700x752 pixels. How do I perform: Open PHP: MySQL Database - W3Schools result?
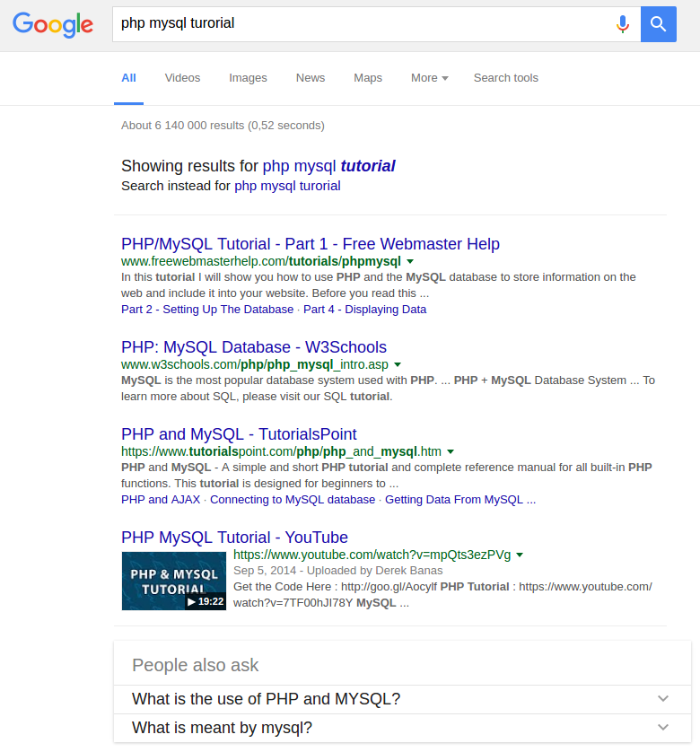[254, 346]
